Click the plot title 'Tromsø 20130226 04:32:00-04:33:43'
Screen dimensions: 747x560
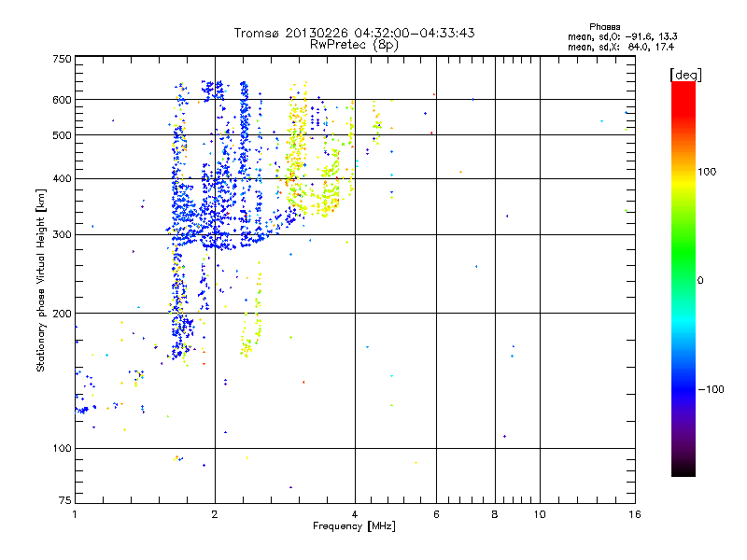pos(354,33)
